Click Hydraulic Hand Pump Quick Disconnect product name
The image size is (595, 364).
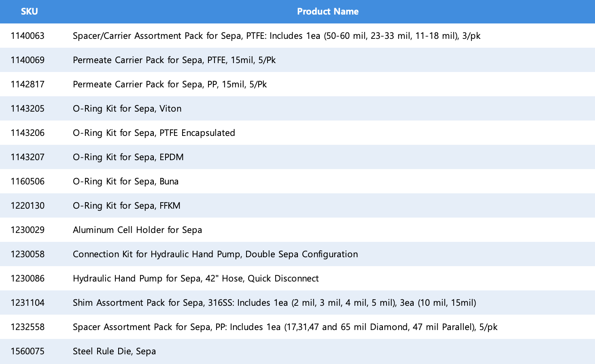195,278
